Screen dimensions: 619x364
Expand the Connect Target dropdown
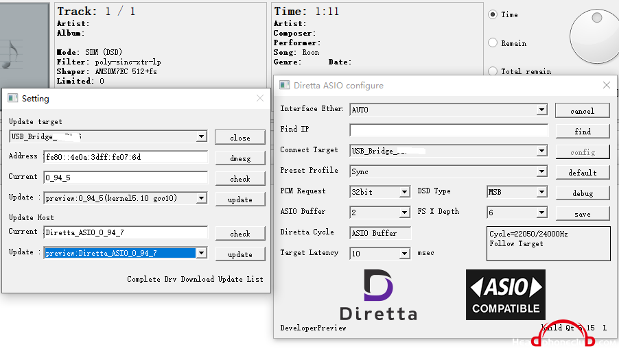click(542, 151)
